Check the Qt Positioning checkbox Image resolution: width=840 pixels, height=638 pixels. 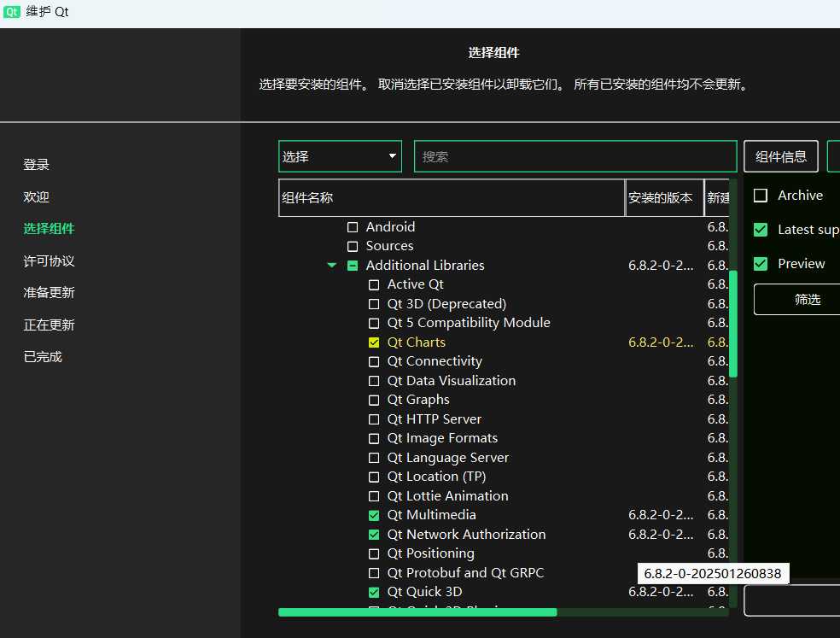point(374,553)
